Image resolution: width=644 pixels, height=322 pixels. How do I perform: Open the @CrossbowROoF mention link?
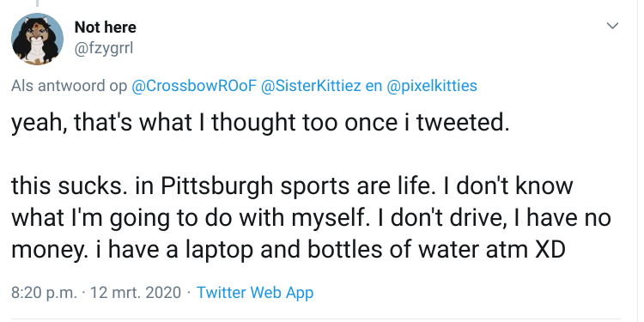(x=194, y=86)
